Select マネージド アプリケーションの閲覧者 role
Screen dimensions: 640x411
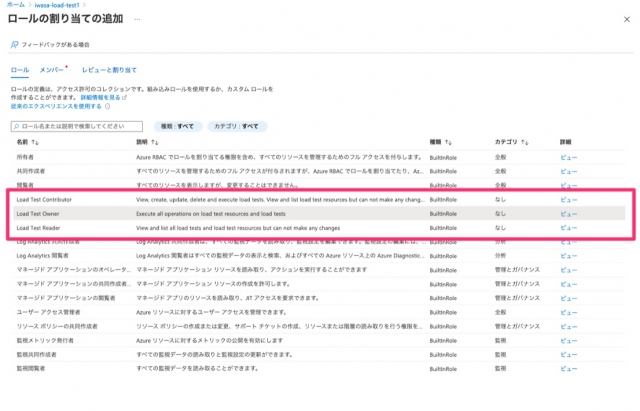tap(319, 298)
